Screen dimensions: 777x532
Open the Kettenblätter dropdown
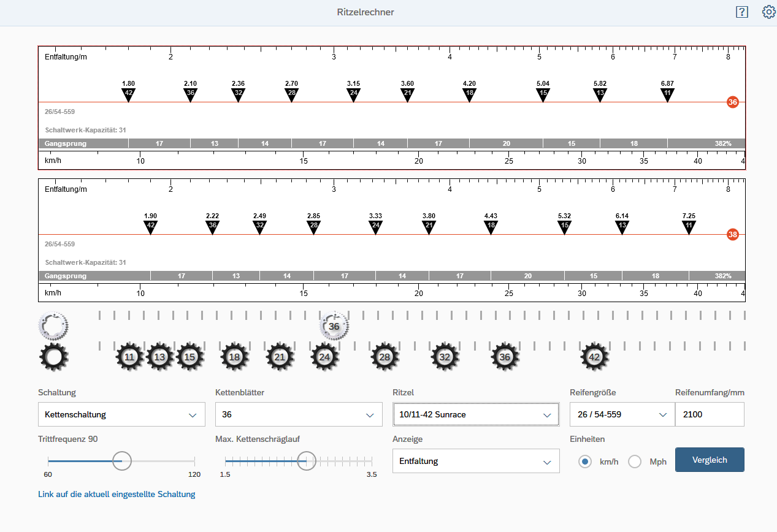pos(299,414)
